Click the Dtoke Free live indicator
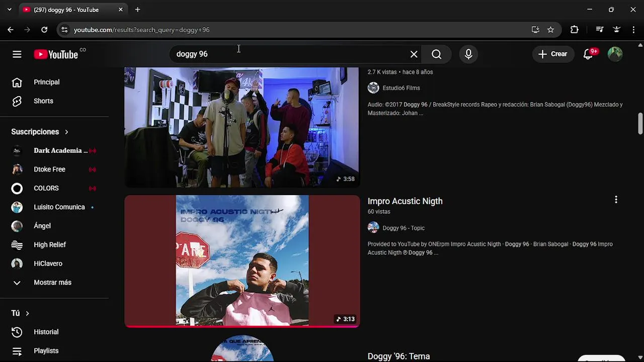Viewport: 644px width, 362px height. (92, 169)
